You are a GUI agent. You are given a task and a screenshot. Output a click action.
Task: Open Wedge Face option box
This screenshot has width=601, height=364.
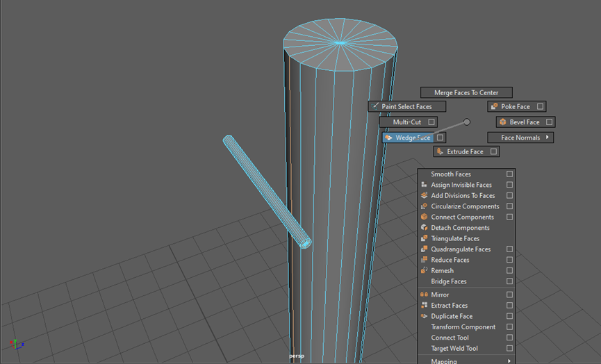[440, 137]
